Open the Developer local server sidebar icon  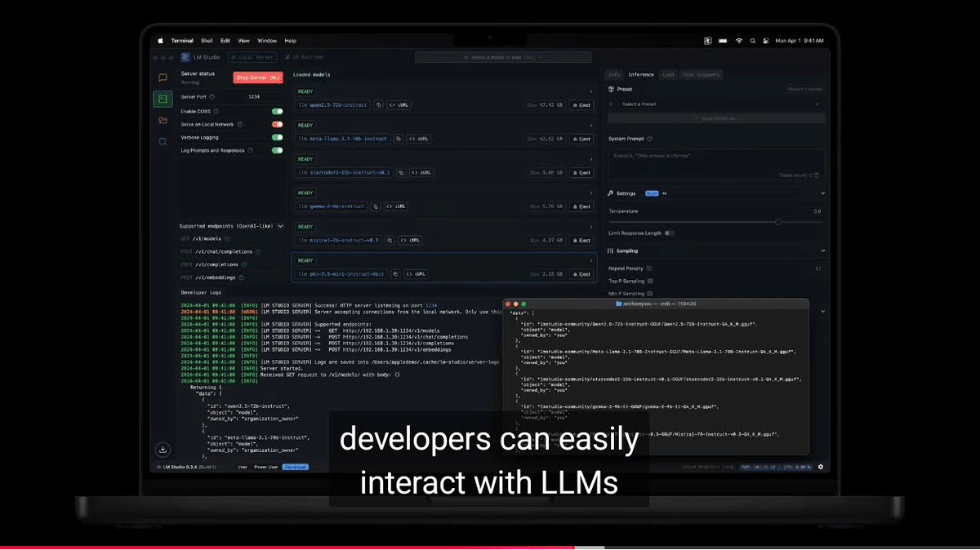tap(163, 99)
